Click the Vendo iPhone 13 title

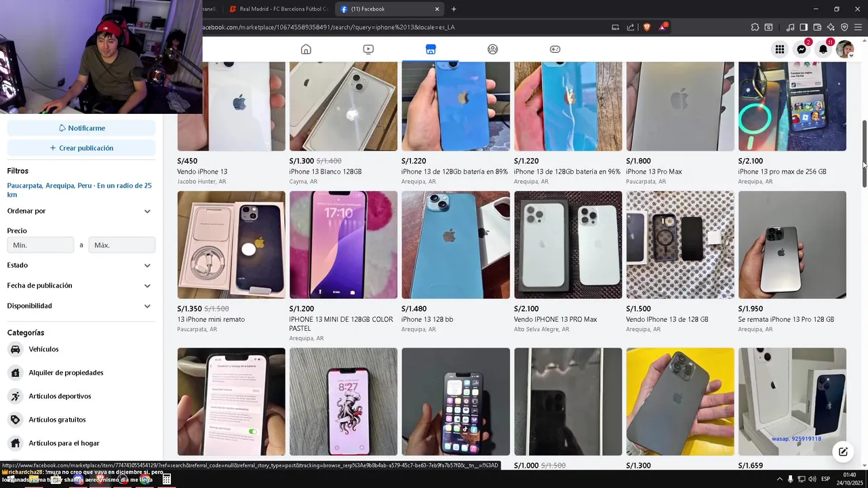coord(202,171)
